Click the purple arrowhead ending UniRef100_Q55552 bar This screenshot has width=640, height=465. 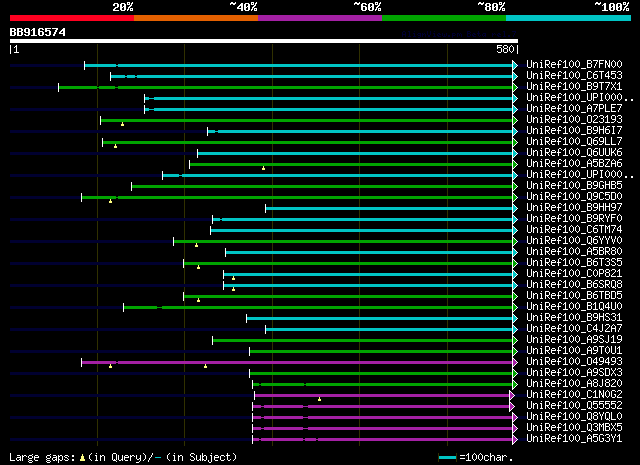tap(512, 407)
